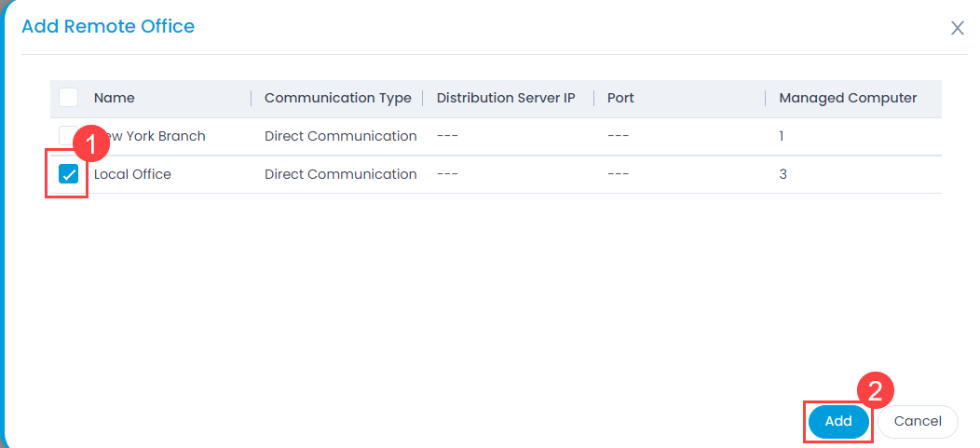Image resolution: width=980 pixels, height=448 pixels.
Task: Click the red step 1 badge
Action: pyautogui.click(x=91, y=145)
